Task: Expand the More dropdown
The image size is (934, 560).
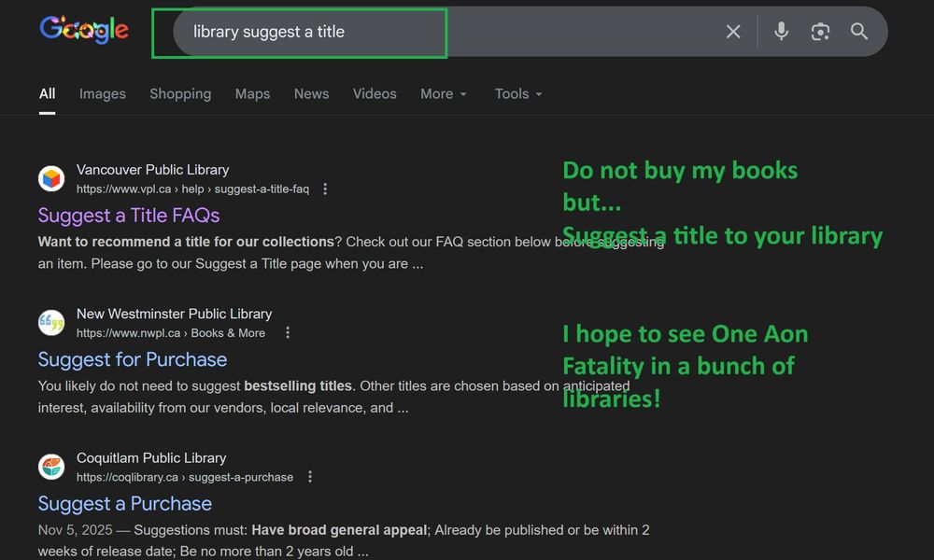Action: pos(444,93)
